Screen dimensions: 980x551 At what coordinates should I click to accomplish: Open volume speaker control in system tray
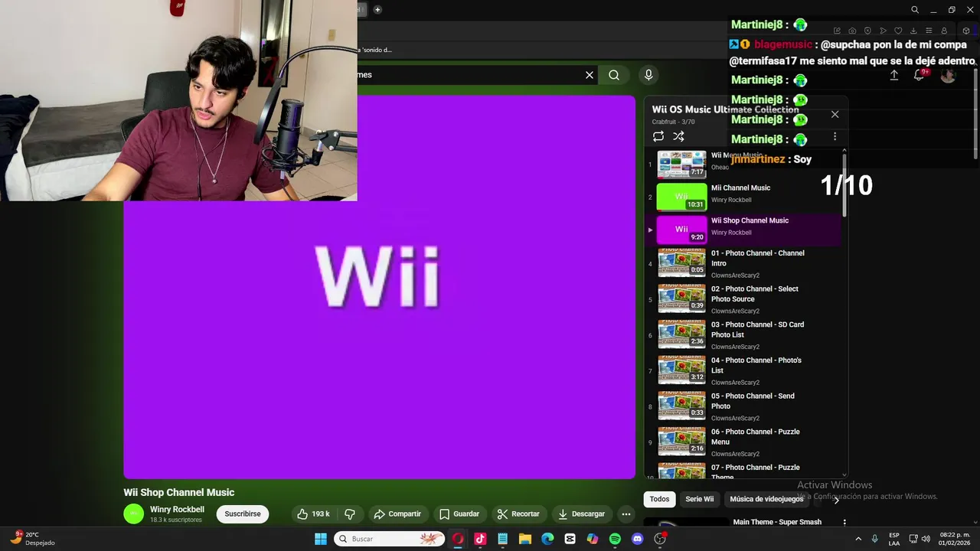point(926,539)
